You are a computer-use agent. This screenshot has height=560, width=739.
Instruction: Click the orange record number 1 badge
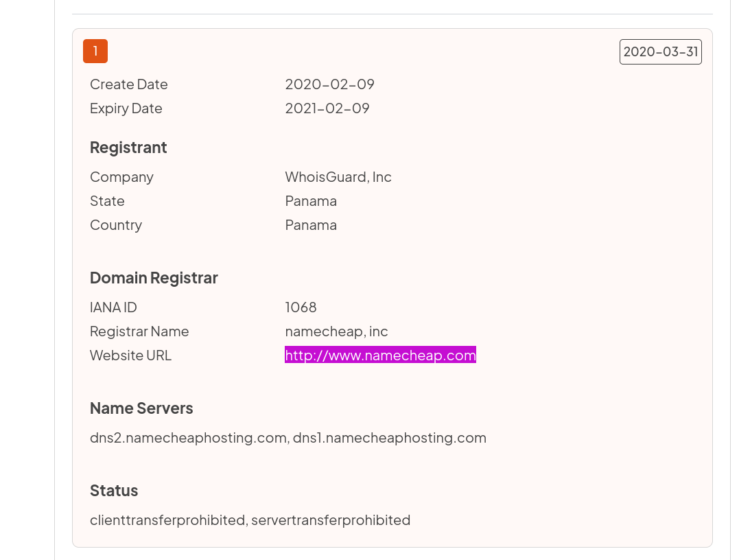pyautogui.click(x=95, y=51)
